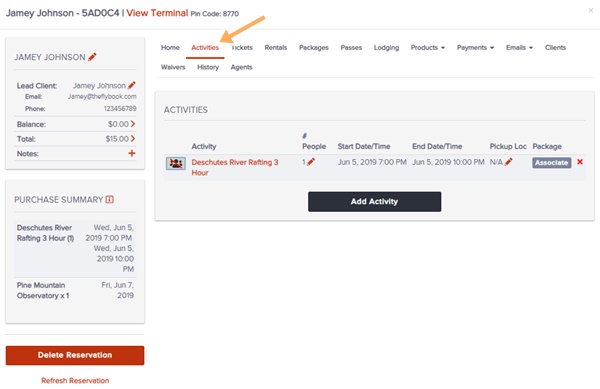Edit number of people pencil icon
This screenshot has height=389, width=600.
coord(311,162)
